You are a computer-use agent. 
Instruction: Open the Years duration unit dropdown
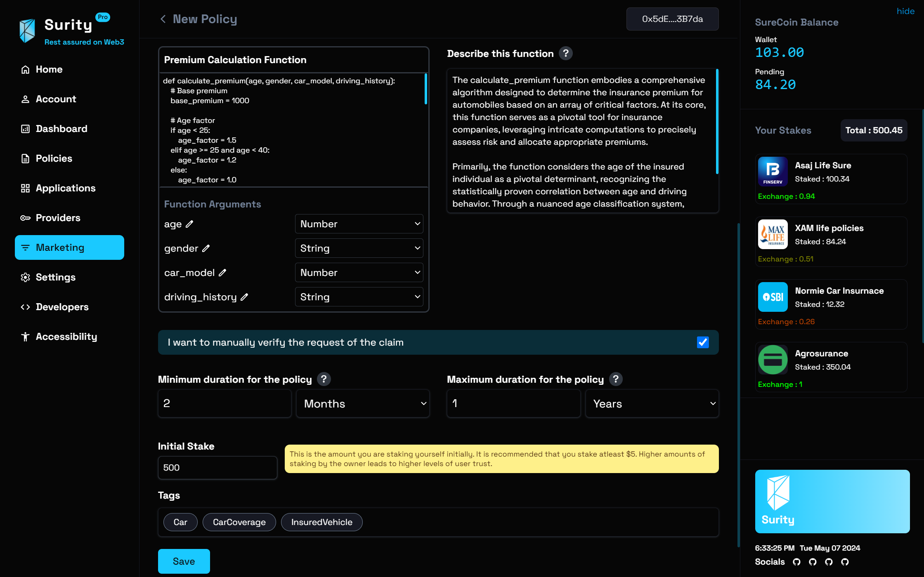coord(652,404)
